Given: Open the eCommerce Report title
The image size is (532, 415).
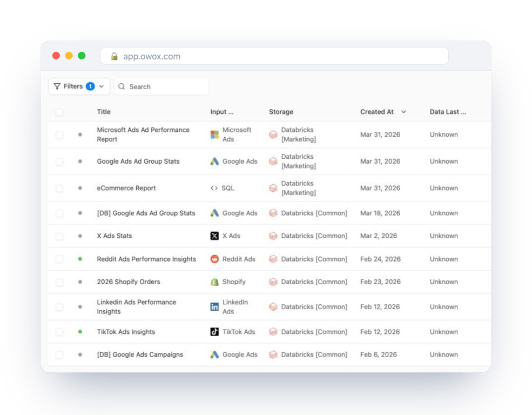Looking at the screenshot, I should click(x=126, y=188).
